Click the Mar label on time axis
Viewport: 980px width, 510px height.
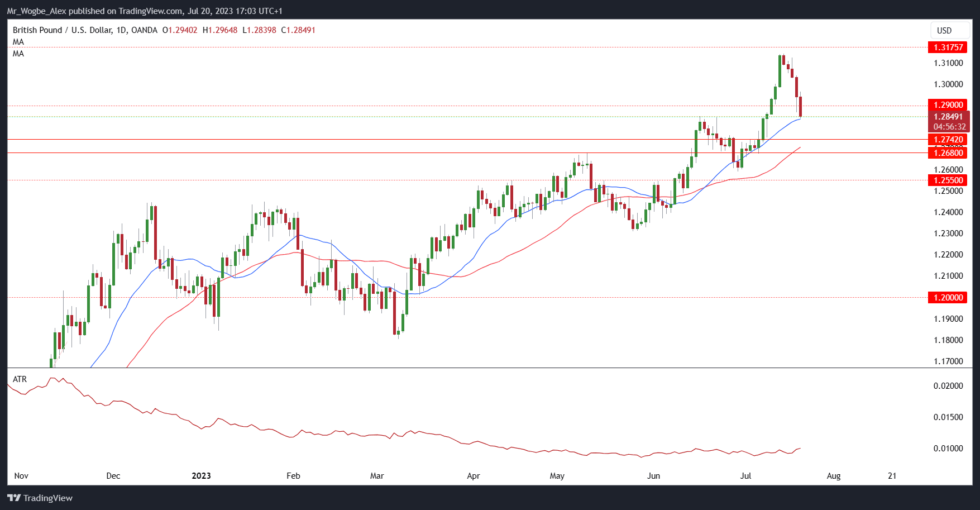(377, 476)
